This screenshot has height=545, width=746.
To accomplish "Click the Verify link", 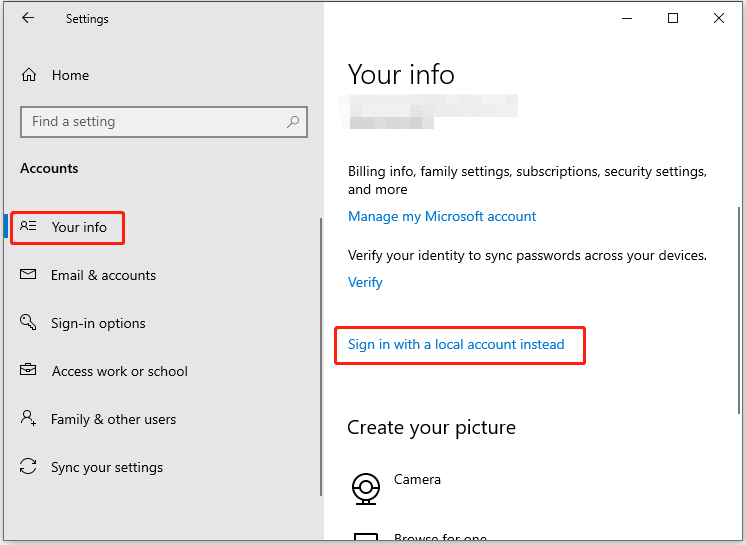I will 365,282.
